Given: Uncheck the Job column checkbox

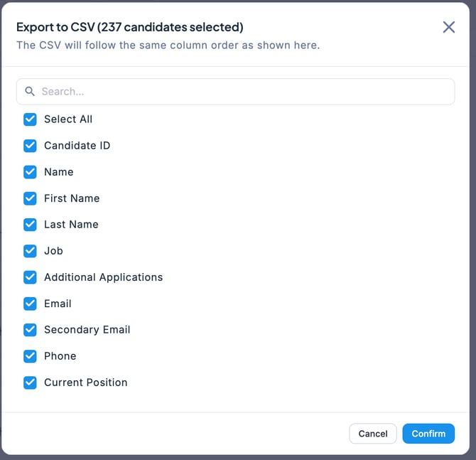Looking at the screenshot, I should click(30, 251).
